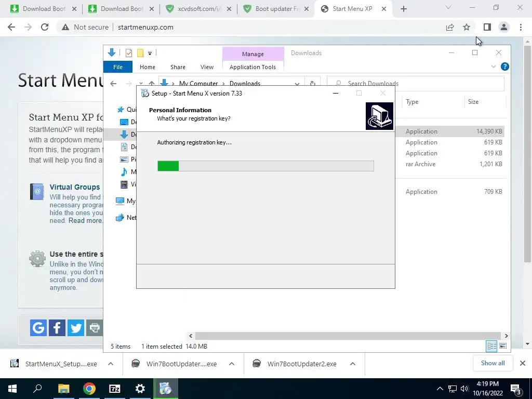The width and height of the screenshot is (532, 399).
Task: Open Explorer recent locations dropdown
Action: tap(141, 84)
